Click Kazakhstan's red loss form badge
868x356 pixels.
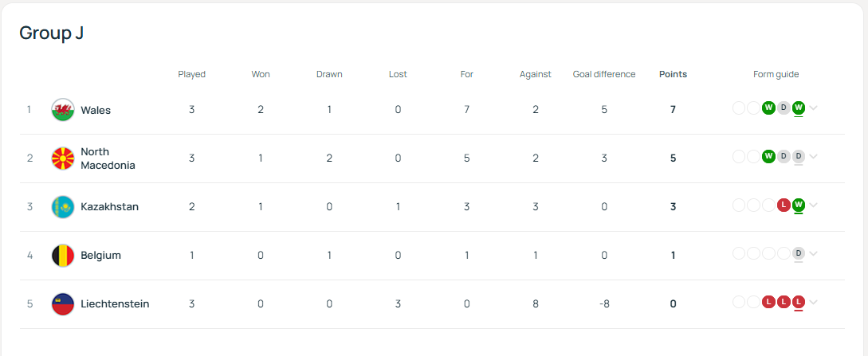coord(784,205)
